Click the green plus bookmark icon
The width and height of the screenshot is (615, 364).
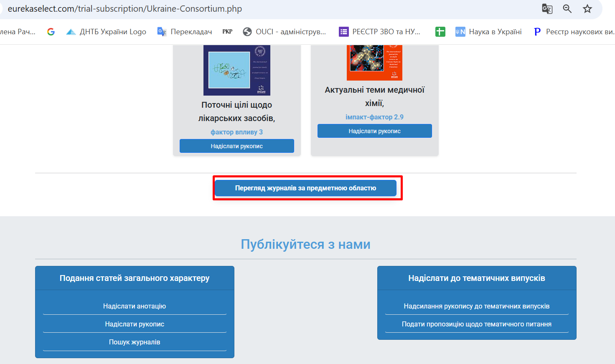pos(440,32)
